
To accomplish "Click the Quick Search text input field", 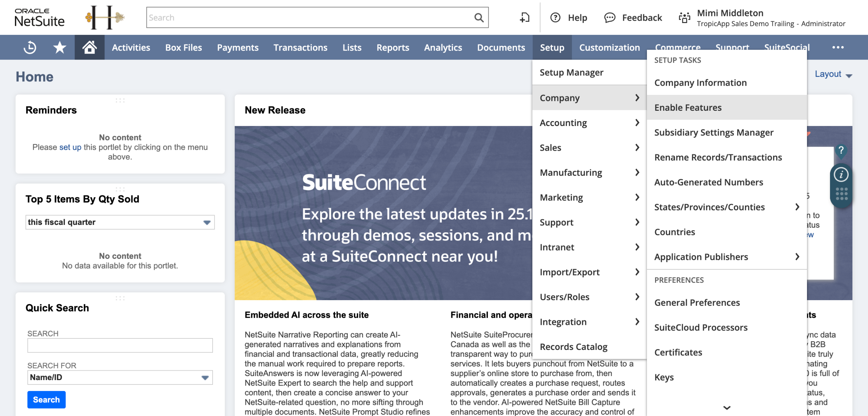I will point(120,346).
